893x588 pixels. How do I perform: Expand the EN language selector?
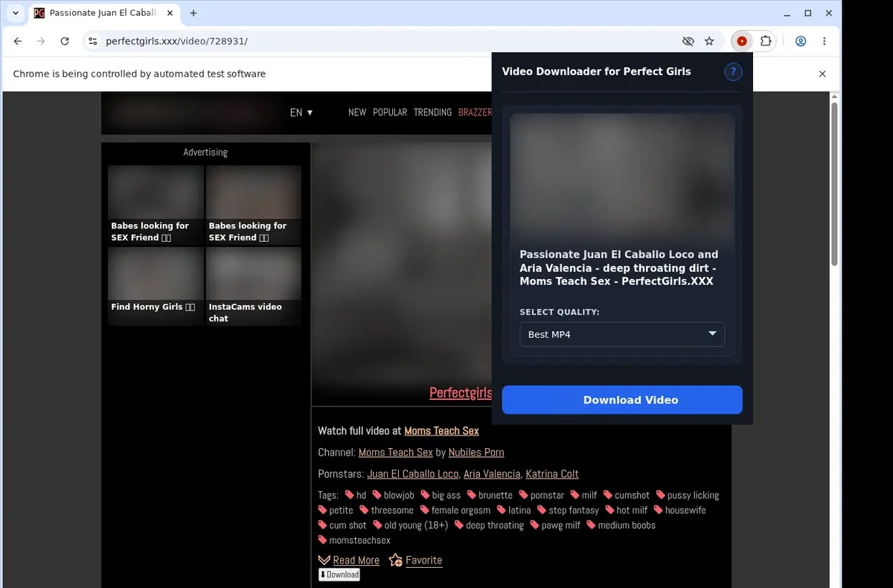(301, 112)
